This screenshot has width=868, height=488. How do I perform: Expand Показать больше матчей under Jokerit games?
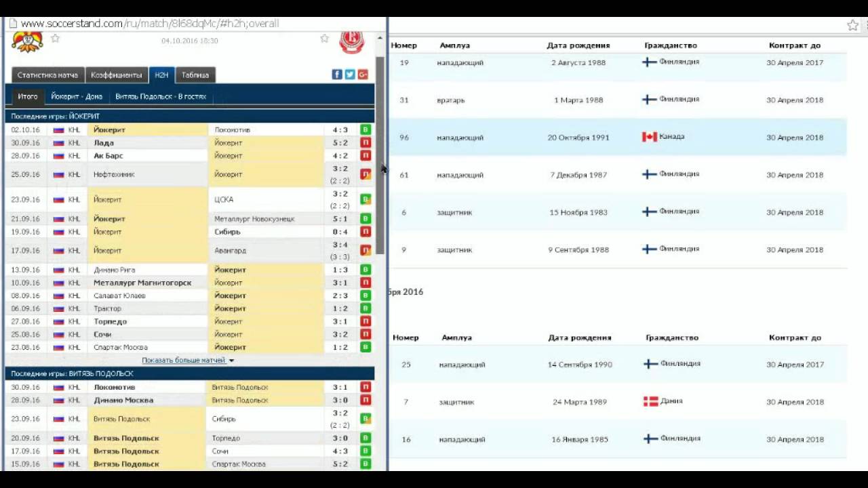[188, 360]
